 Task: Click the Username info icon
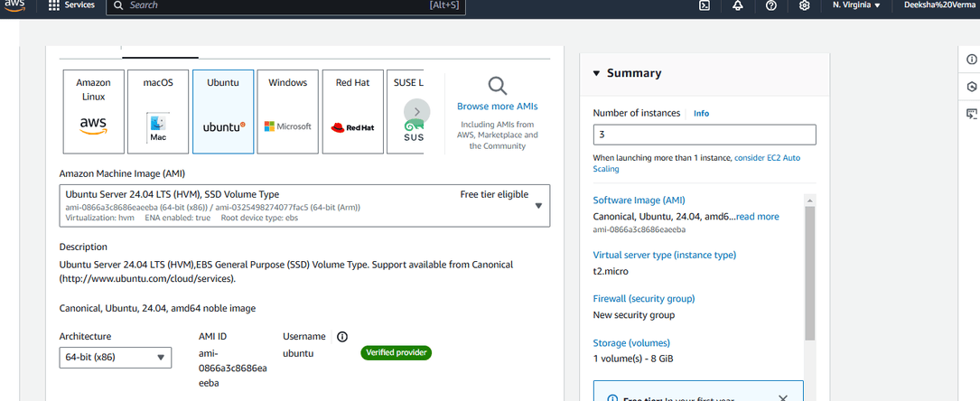[342, 337]
